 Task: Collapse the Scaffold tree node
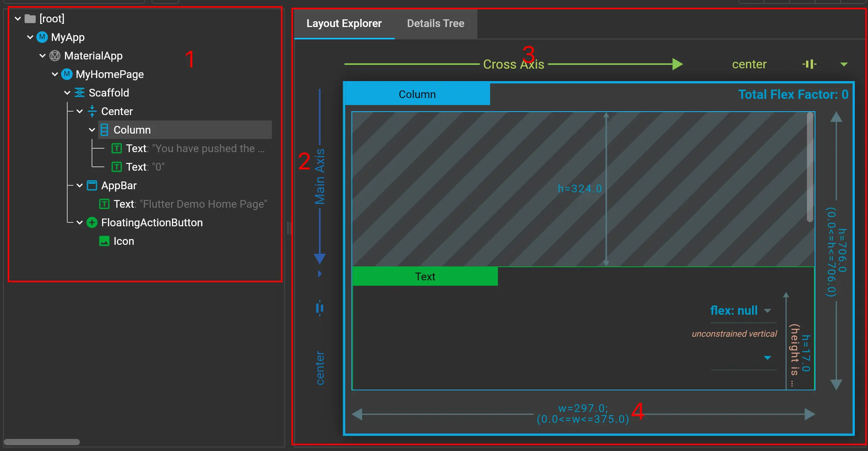(67, 93)
